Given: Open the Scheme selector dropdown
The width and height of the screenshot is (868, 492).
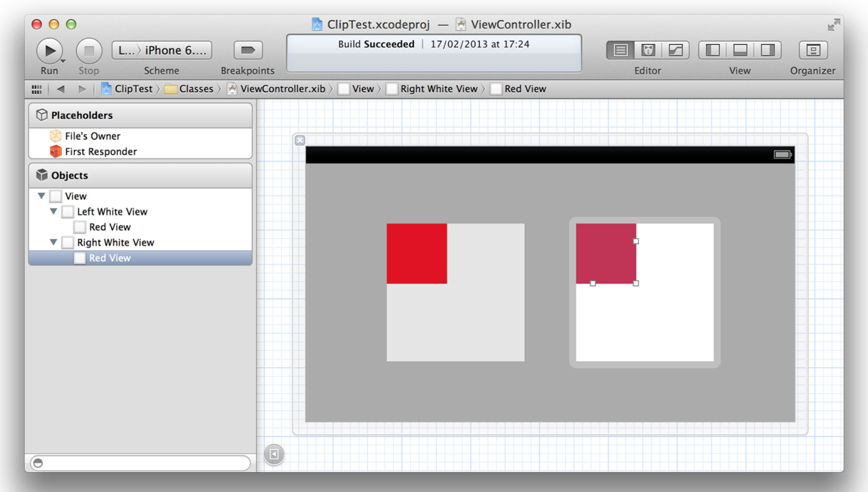Looking at the screenshot, I should click(x=162, y=50).
